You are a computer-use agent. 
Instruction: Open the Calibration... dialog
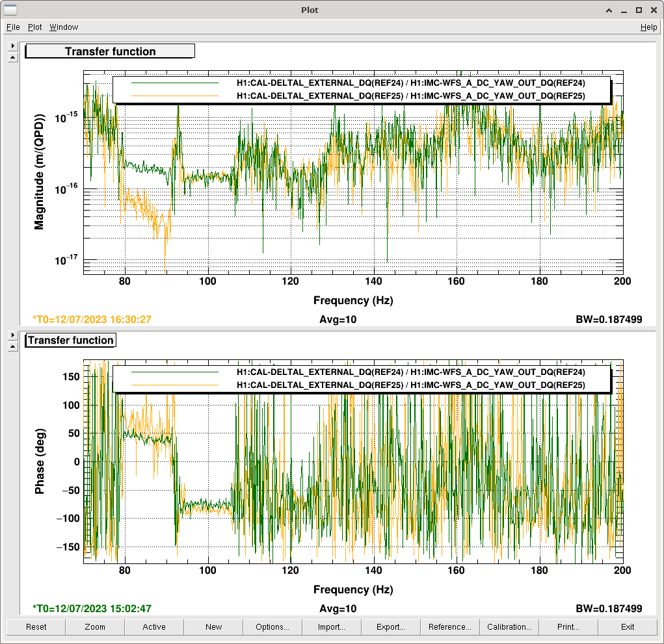click(509, 627)
